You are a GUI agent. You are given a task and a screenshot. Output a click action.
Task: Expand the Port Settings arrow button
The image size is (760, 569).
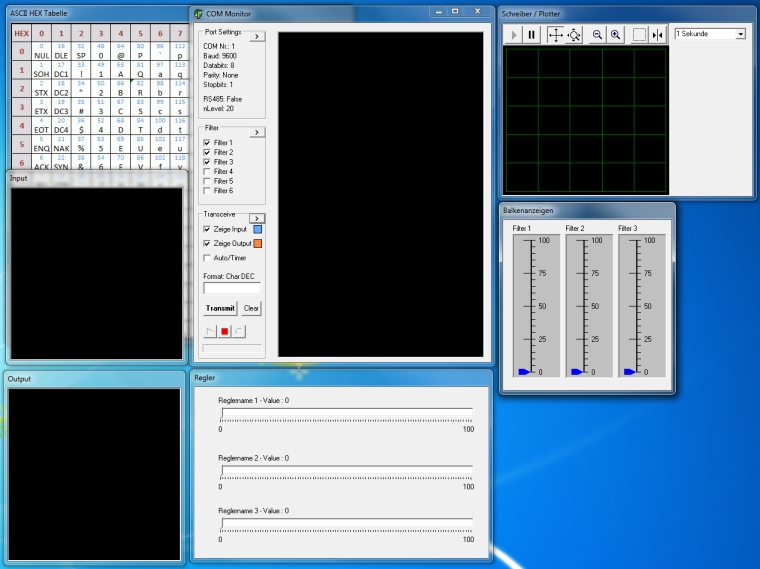pos(256,36)
